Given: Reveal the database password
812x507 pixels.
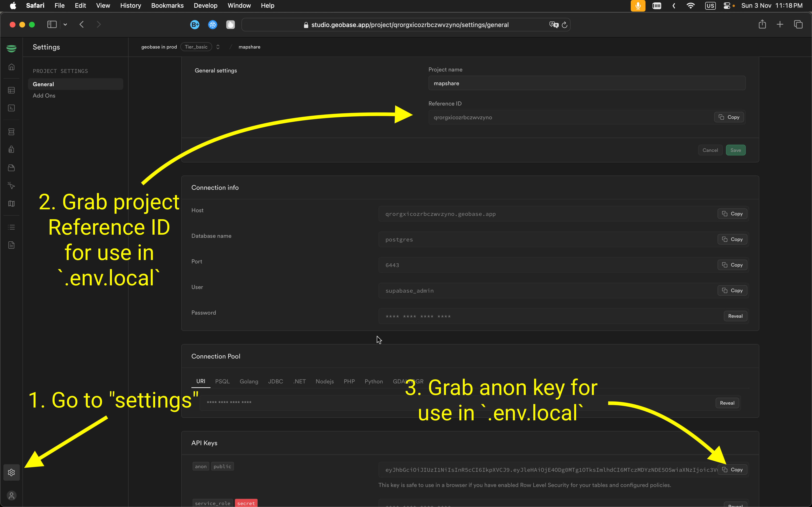Looking at the screenshot, I should tap(735, 316).
